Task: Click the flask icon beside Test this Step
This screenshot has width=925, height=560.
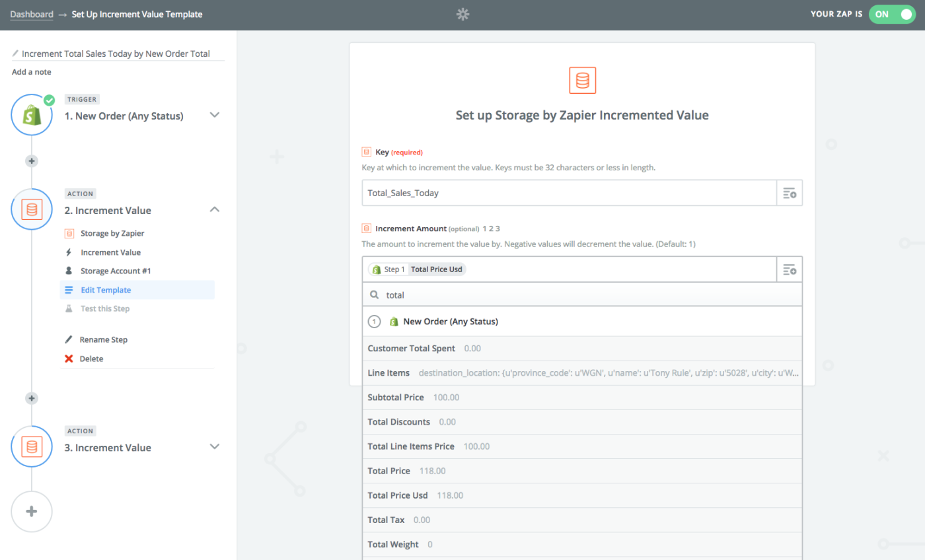Action: (x=69, y=308)
